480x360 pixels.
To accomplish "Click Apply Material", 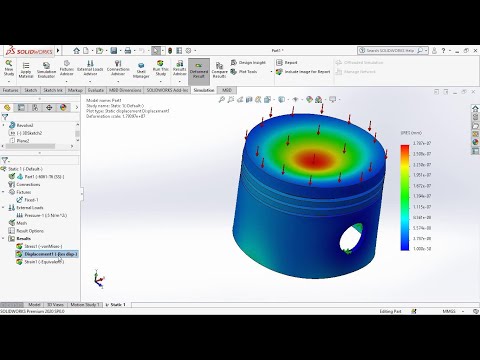I will tap(26, 69).
